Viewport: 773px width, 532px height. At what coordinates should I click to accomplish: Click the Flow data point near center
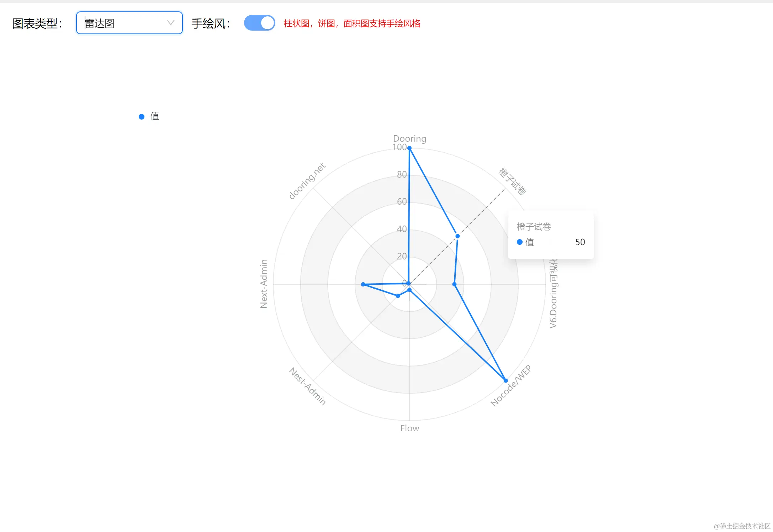[x=409, y=290]
